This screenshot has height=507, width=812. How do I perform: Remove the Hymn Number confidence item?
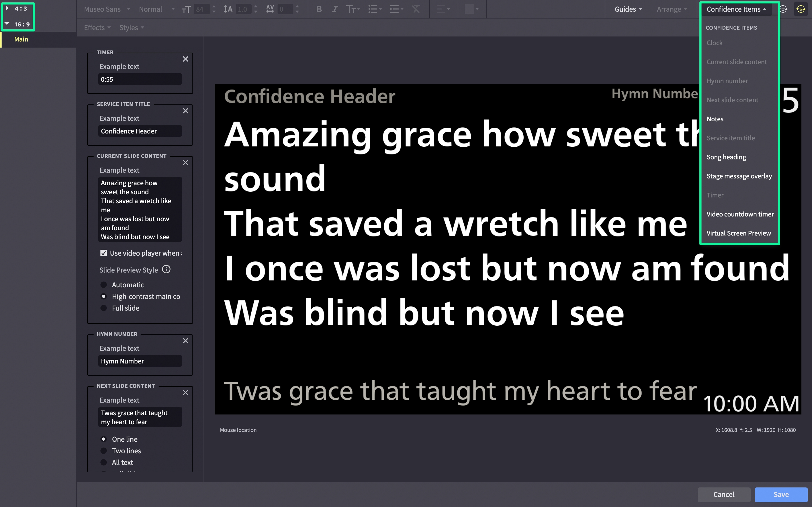[185, 341]
